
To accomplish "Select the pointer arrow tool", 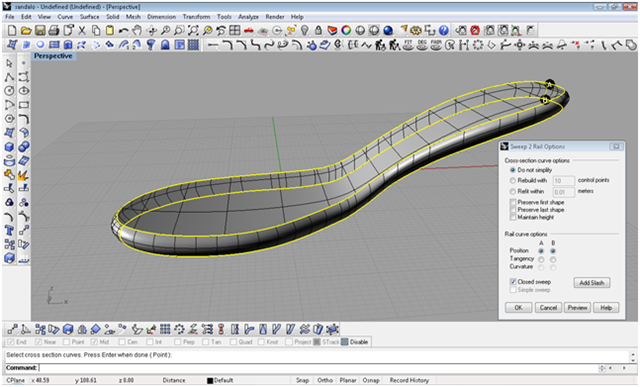I will [x=9, y=63].
